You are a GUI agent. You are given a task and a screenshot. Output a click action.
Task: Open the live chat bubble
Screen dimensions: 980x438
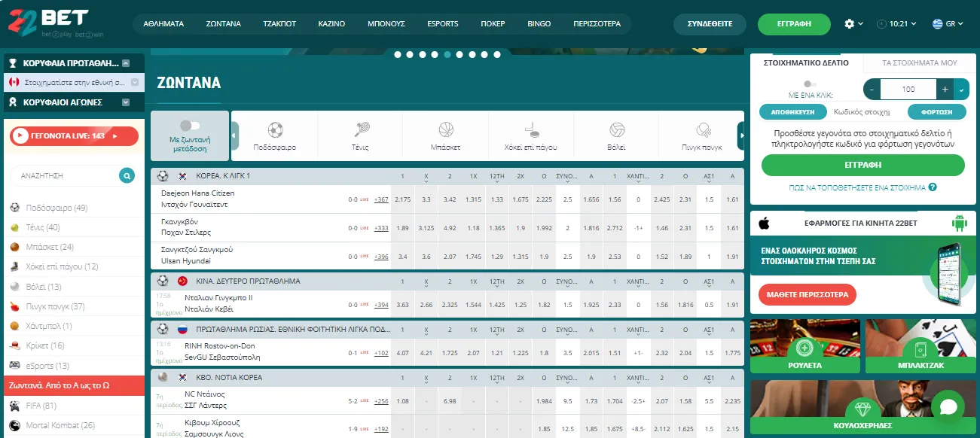(x=948, y=407)
